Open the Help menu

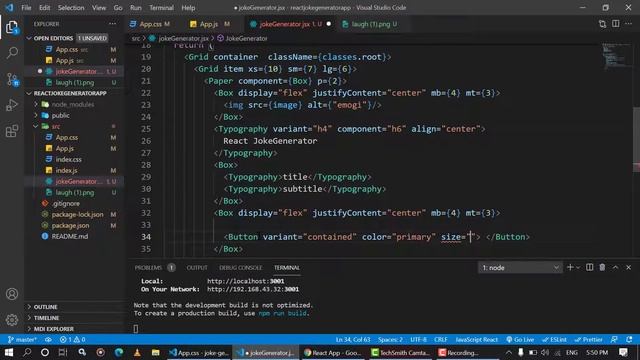tap(188, 8)
